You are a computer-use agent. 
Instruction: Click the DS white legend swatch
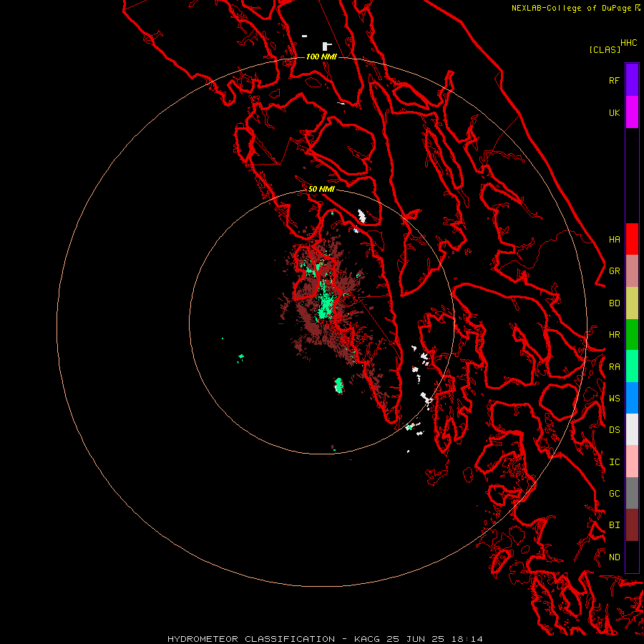(x=632, y=429)
